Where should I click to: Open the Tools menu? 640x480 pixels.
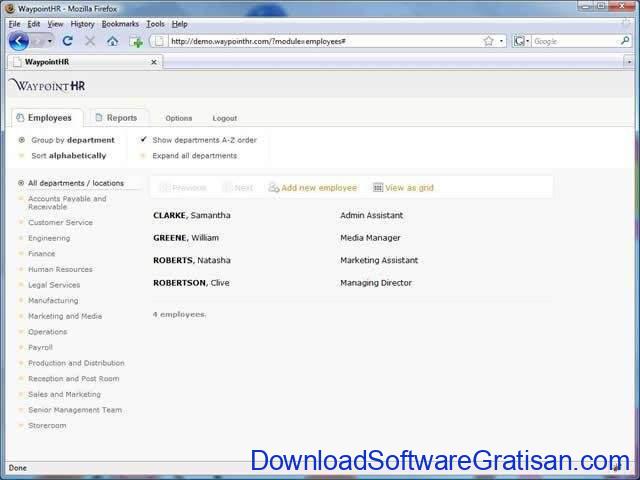[155, 24]
